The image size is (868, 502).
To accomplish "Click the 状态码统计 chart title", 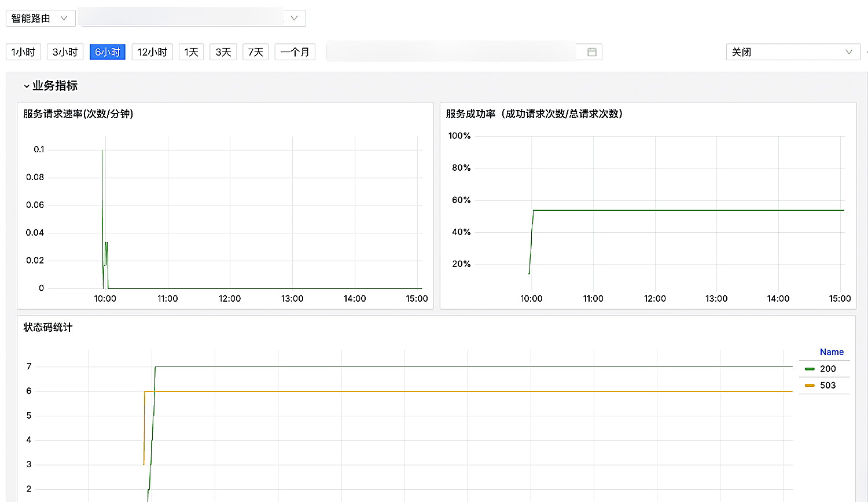I will point(48,328).
